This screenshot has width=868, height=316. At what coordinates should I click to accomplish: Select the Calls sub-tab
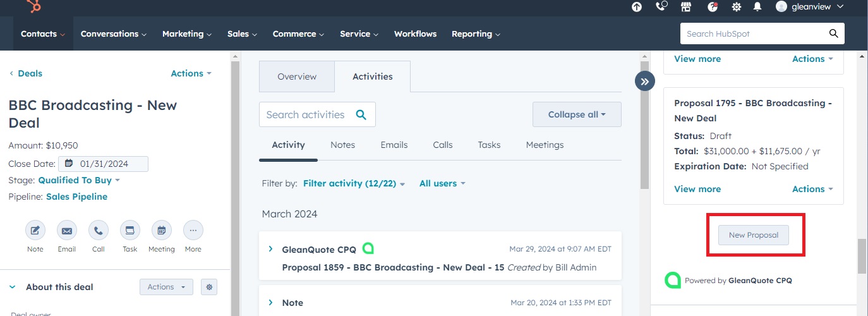443,145
